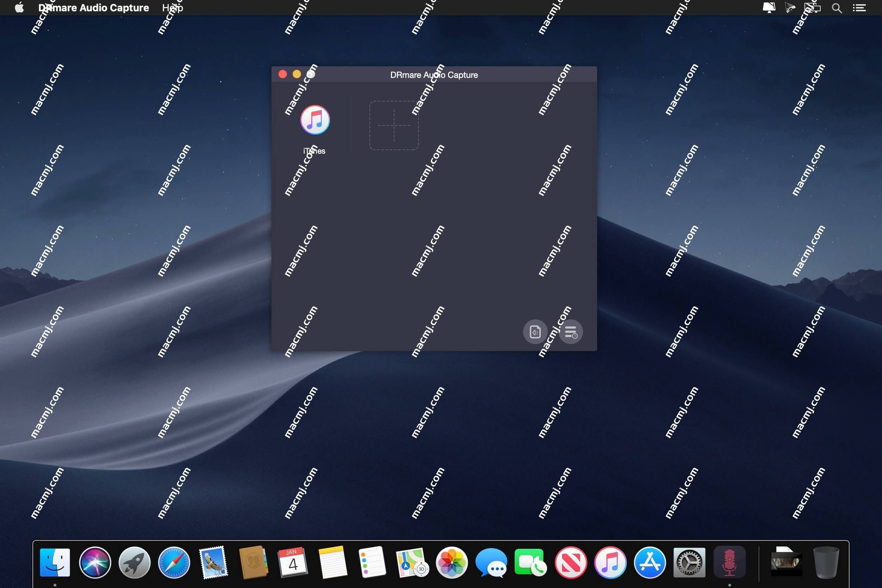Open Messages from the Dock
This screenshot has height=588, width=882.
coord(491,562)
